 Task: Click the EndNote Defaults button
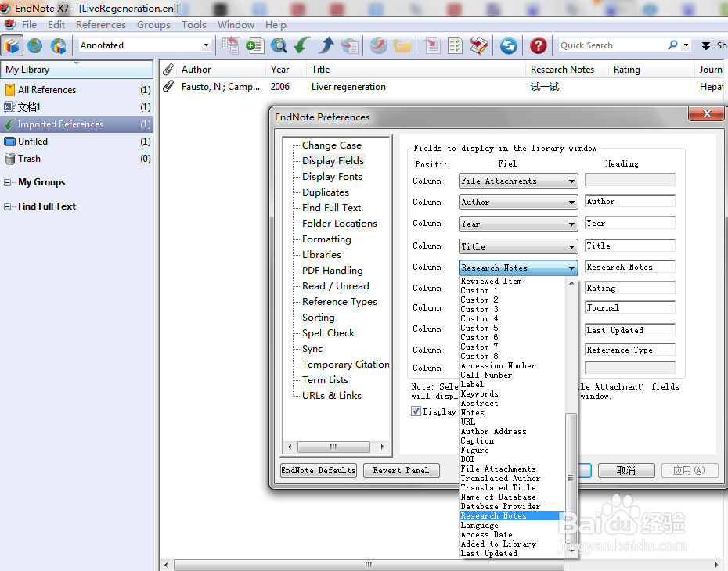(319, 470)
